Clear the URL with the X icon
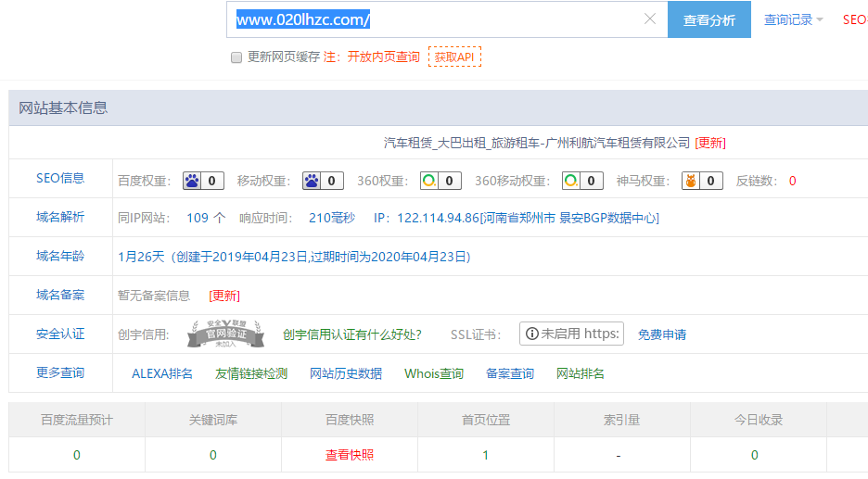The height and width of the screenshot is (479, 868). coord(650,19)
